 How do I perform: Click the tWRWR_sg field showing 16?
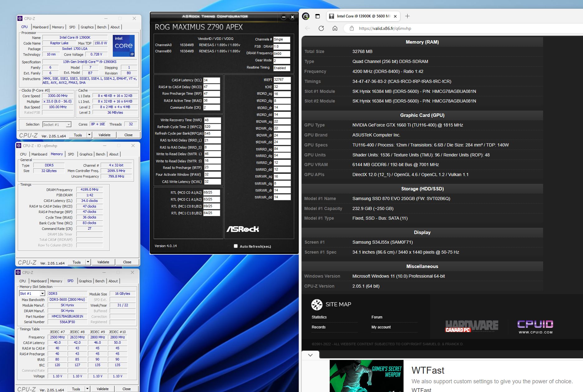[282, 177]
